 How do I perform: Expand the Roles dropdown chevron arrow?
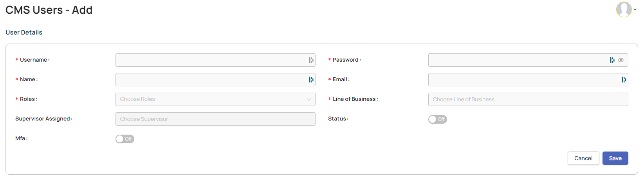[x=309, y=100]
